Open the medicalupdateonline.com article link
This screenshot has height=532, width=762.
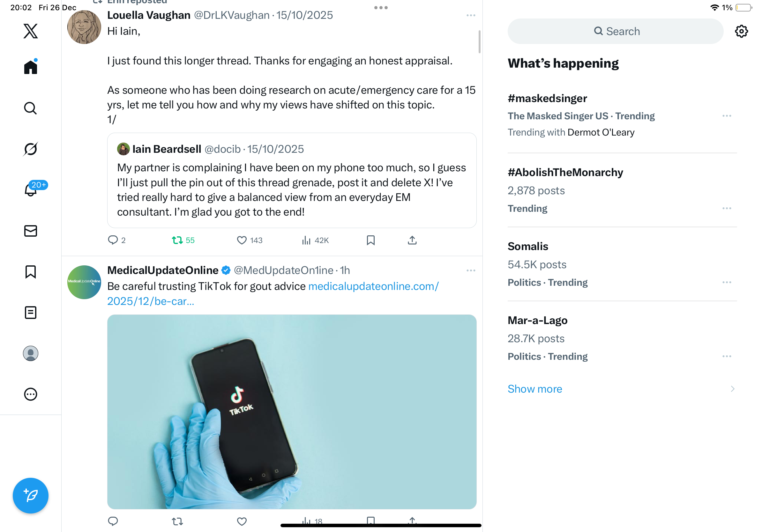pos(373,286)
